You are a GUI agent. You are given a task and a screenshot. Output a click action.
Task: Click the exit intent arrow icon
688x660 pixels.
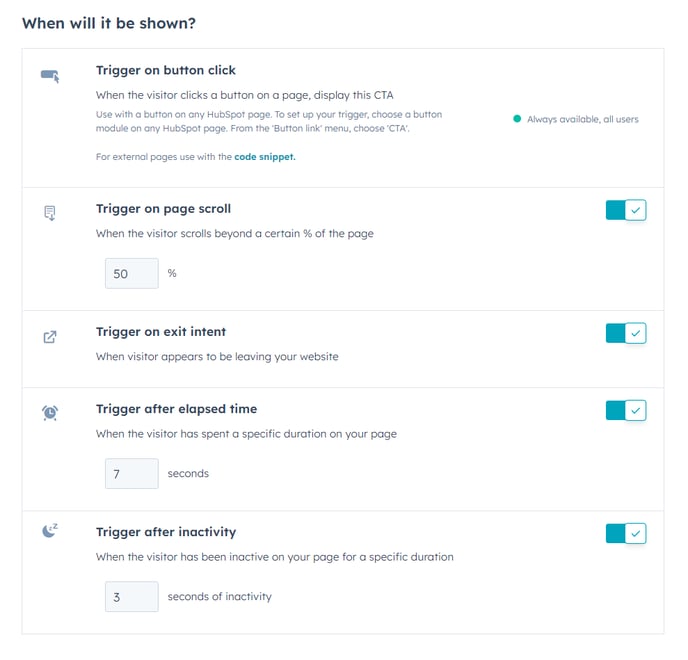tap(50, 337)
